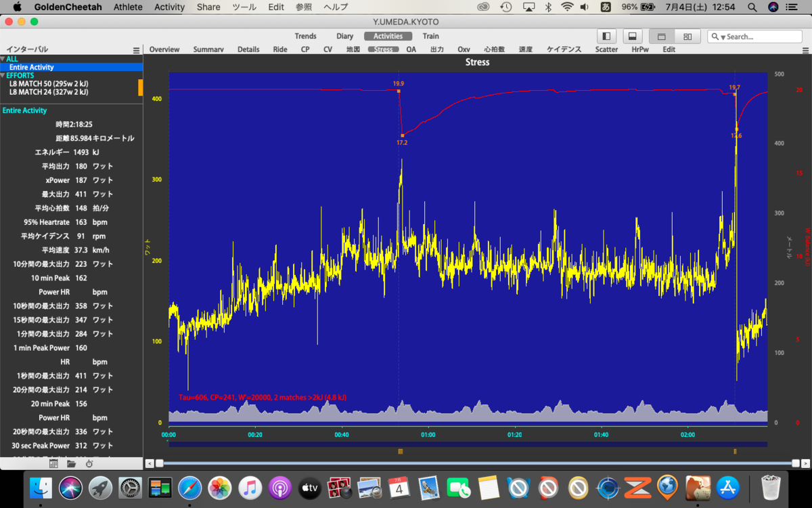This screenshot has width=812, height=508.
Task: Open the Notes app in the Dock
Action: click(x=488, y=487)
